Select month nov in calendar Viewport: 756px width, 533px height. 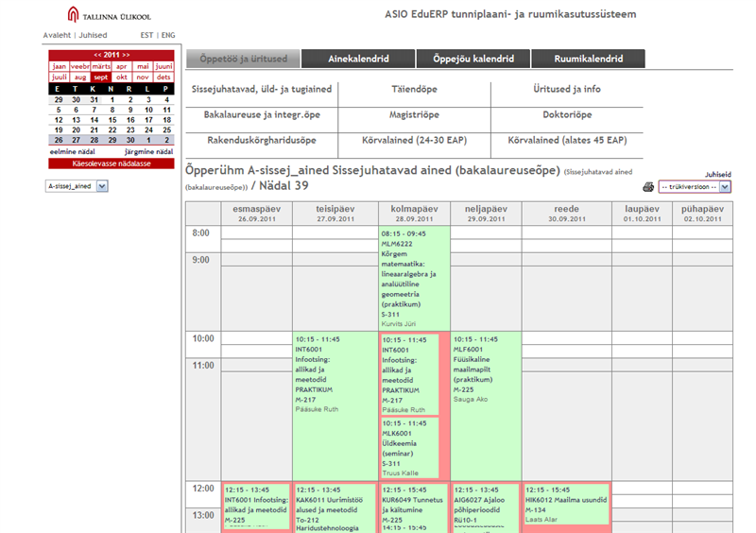click(x=143, y=77)
